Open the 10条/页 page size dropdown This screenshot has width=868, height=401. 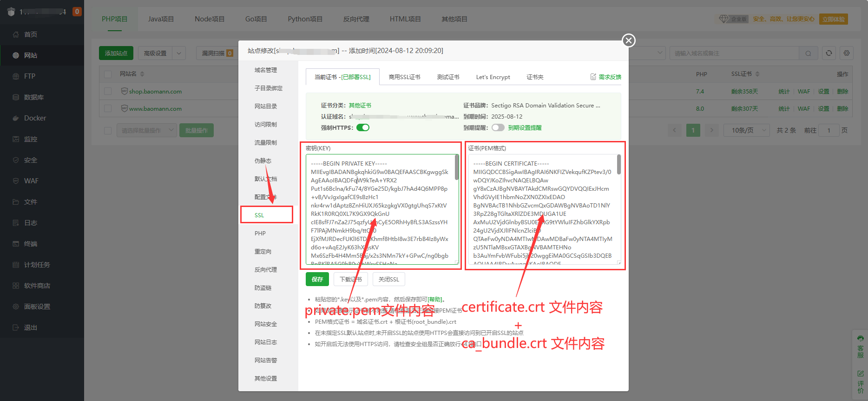pos(747,130)
